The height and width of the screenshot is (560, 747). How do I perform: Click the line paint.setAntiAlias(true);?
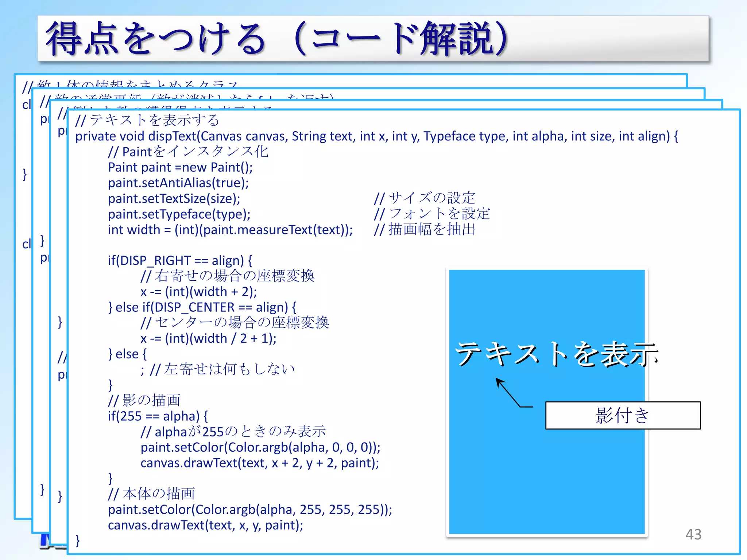point(178,183)
